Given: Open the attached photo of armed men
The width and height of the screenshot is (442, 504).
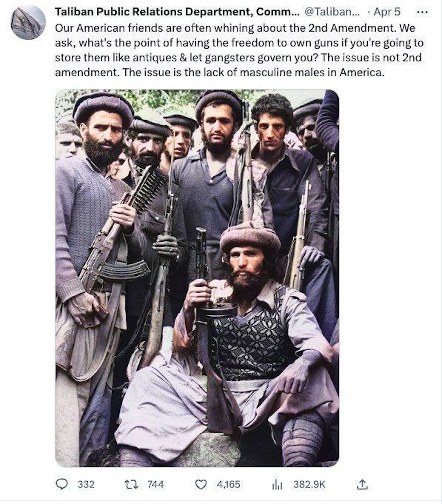Looking at the screenshot, I should click(x=197, y=278).
